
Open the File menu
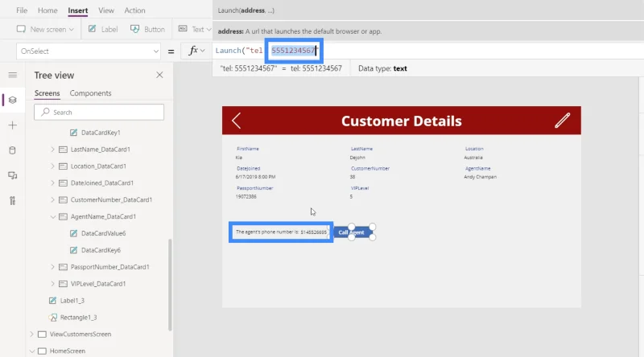pos(22,10)
